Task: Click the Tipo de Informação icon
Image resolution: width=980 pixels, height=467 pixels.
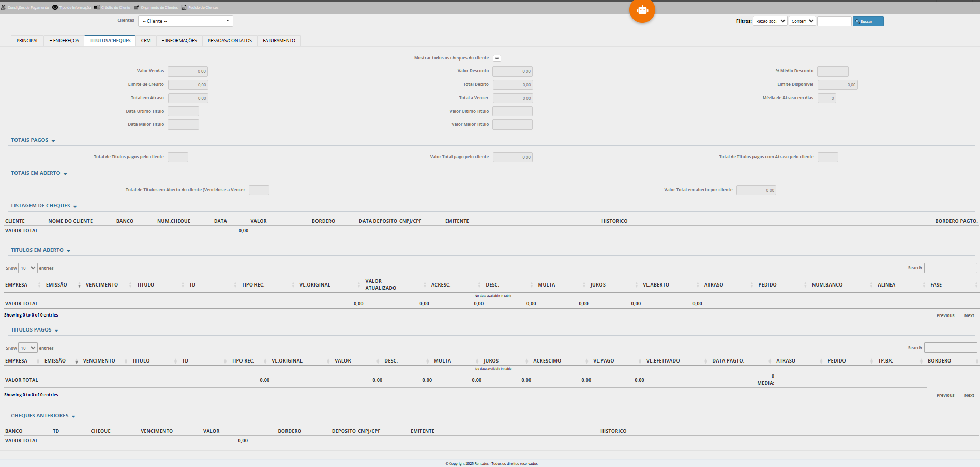Action: pos(55,7)
